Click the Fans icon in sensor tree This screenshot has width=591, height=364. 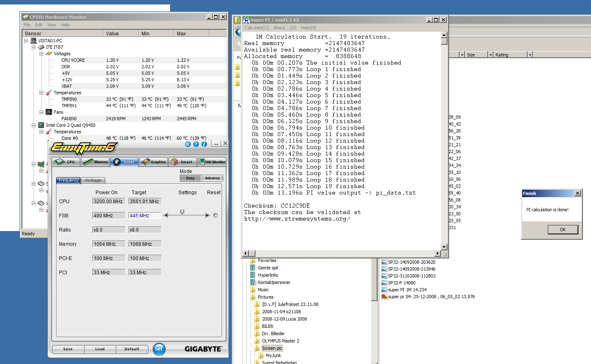(x=49, y=112)
